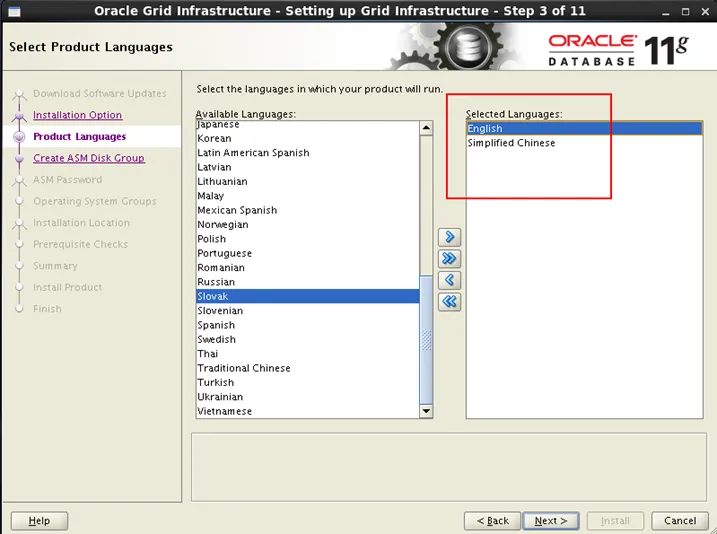Select the highlighted Slovak entry
717x534 pixels.
point(308,296)
